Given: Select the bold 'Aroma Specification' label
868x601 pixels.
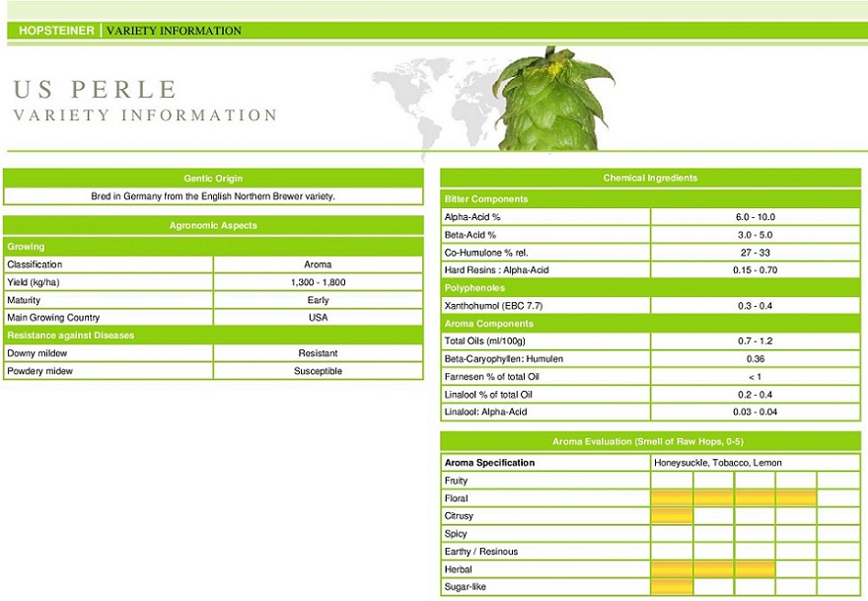Looking at the screenshot, I should [x=489, y=463].
